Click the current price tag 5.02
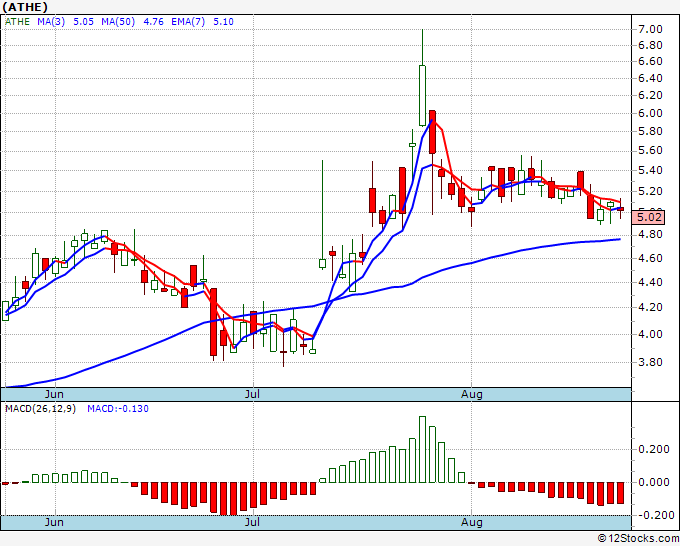The image size is (680, 546). click(648, 216)
